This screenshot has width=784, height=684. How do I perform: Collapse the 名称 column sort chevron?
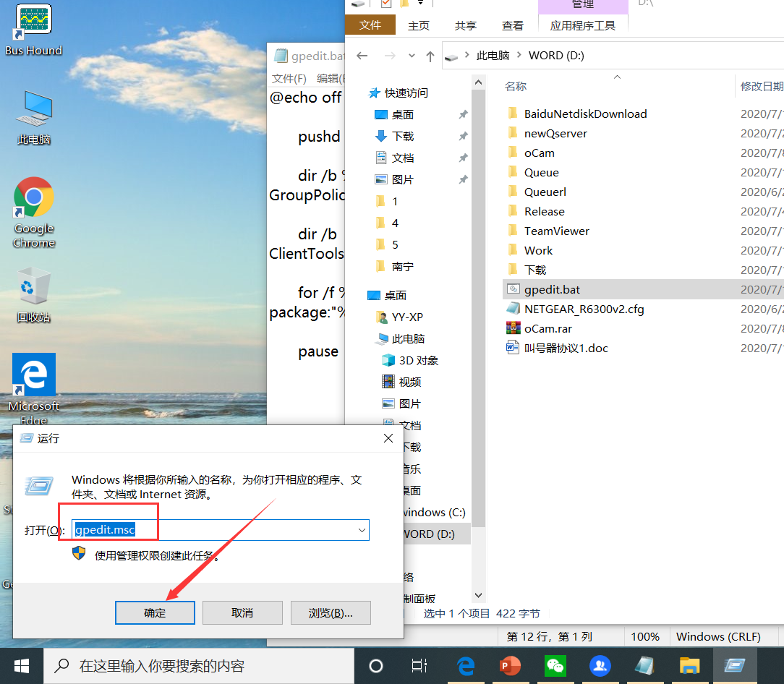(617, 77)
